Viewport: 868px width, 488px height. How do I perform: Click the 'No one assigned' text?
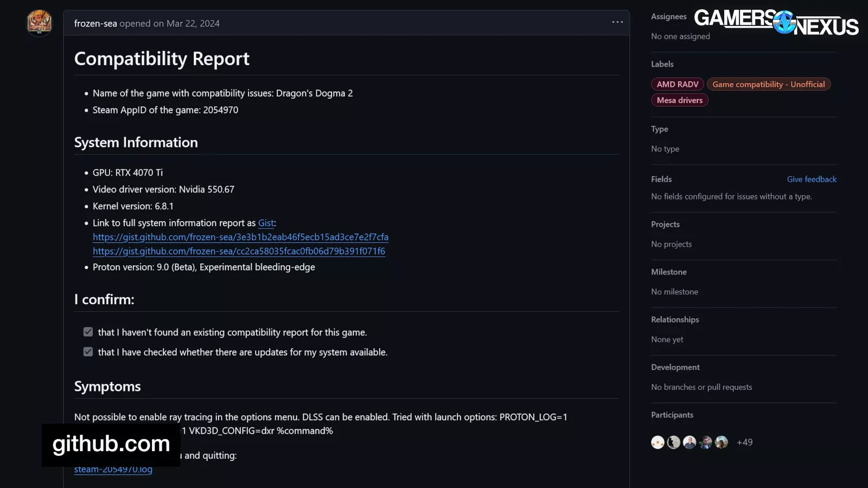click(x=680, y=36)
